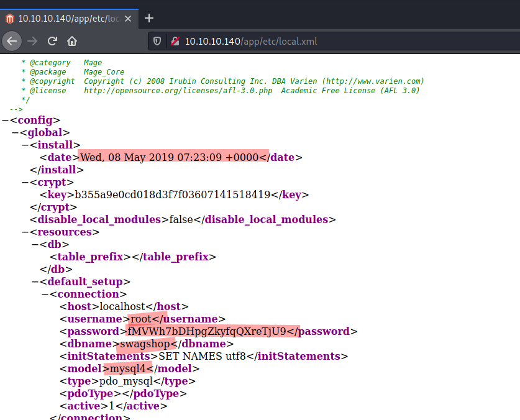This screenshot has height=420, width=520.
Task: Collapse the install XML node
Action: point(25,145)
